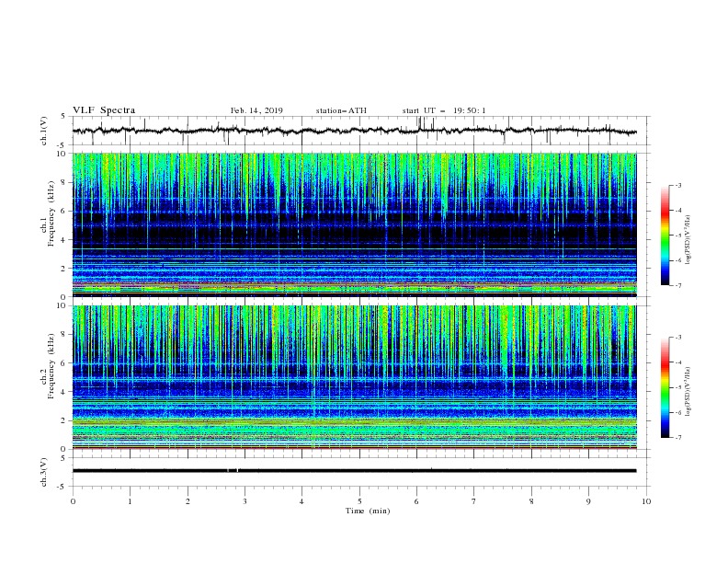
Task: Click the ch.1 spectrogram color scale bar
Action: tap(665, 236)
